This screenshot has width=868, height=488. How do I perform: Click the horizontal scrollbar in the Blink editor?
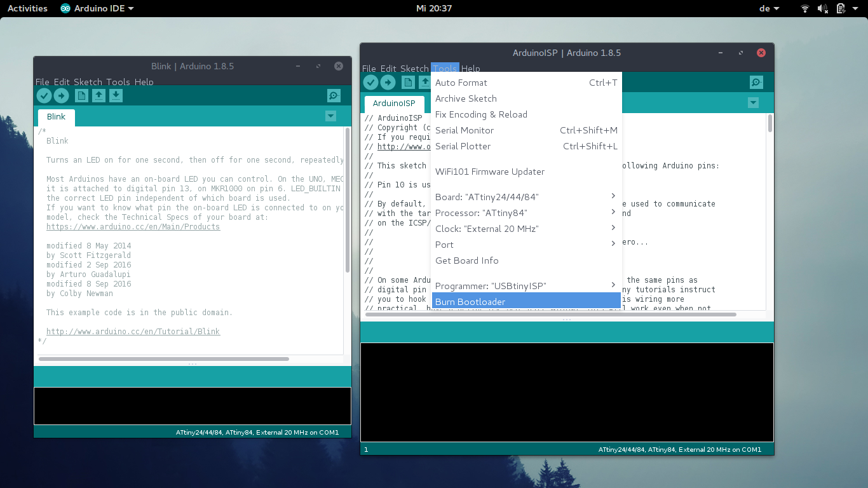[164, 359]
